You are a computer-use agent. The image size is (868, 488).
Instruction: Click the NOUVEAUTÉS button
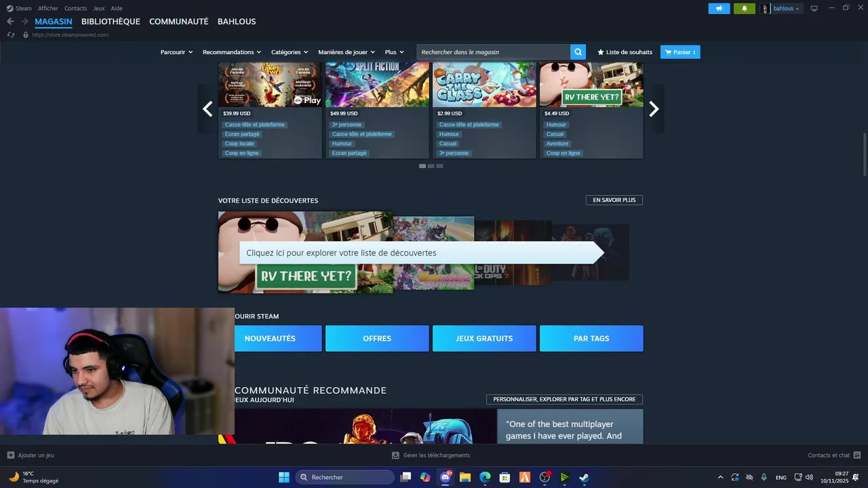pyautogui.click(x=270, y=338)
